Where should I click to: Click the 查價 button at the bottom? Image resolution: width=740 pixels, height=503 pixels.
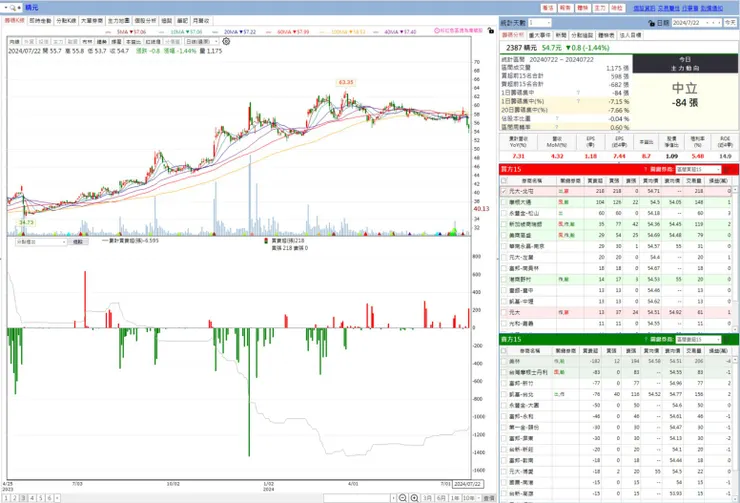tap(489, 498)
